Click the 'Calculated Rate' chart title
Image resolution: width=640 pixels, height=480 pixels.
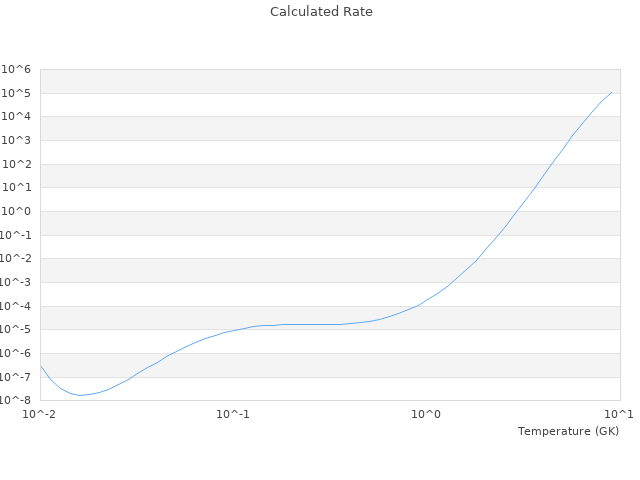coord(320,12)
